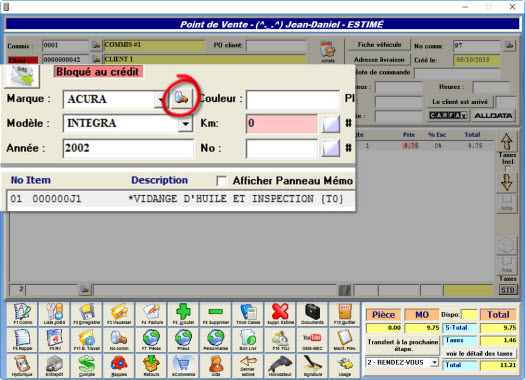Toggle the Taxes Incl. checkbox
Screen dimensions: 525x380
(x=507, y=168)
